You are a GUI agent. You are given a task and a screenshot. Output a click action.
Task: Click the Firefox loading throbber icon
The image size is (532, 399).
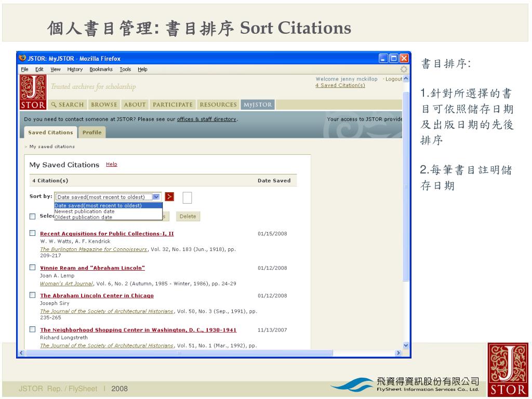[x=403, y=69]
